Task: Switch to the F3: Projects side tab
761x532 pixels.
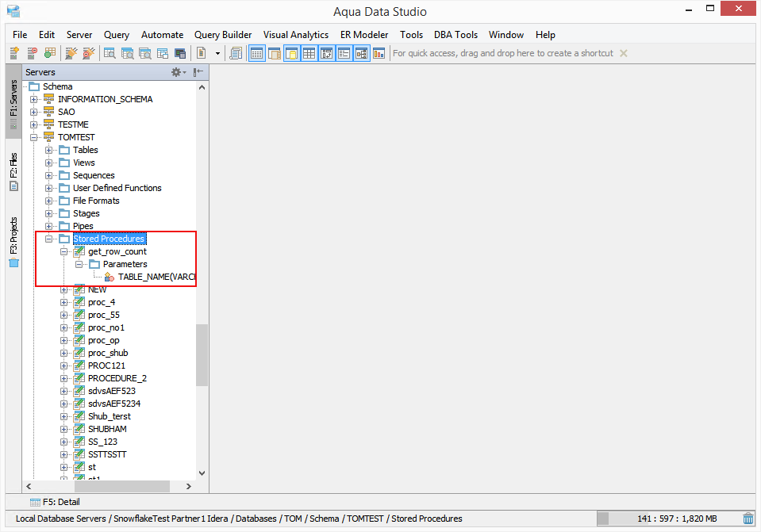Action: pyautogui.click(x=13, y=241)
